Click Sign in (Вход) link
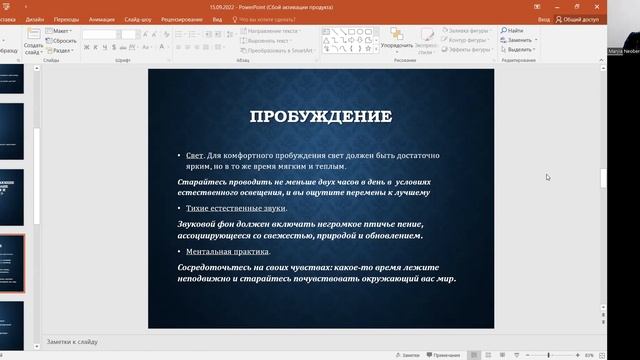 pyautogui.click(x=543, y=19)
